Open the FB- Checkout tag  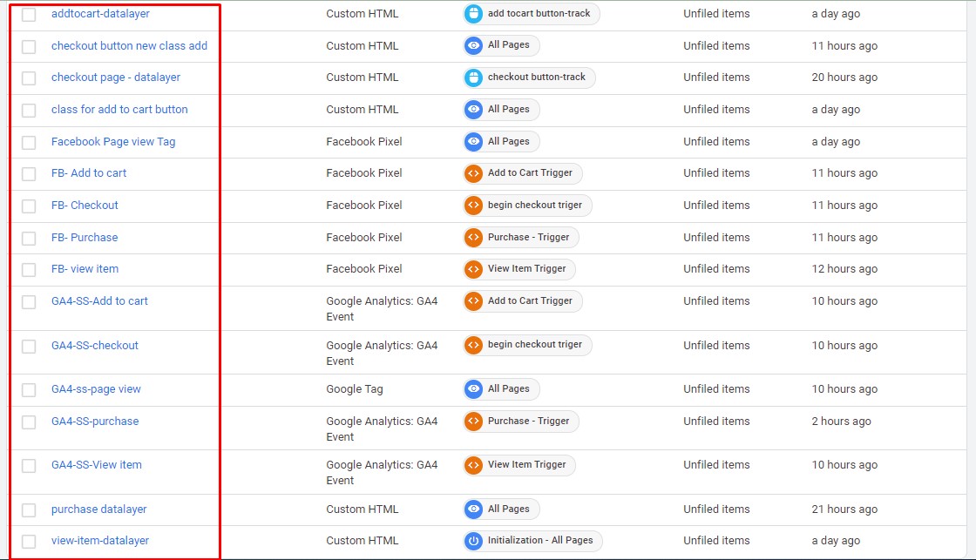click(85, 206)
